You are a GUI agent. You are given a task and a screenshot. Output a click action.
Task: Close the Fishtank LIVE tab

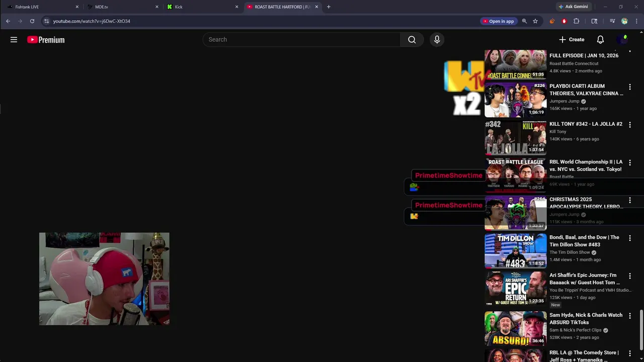pyautogui.click(x=77, y=7)
